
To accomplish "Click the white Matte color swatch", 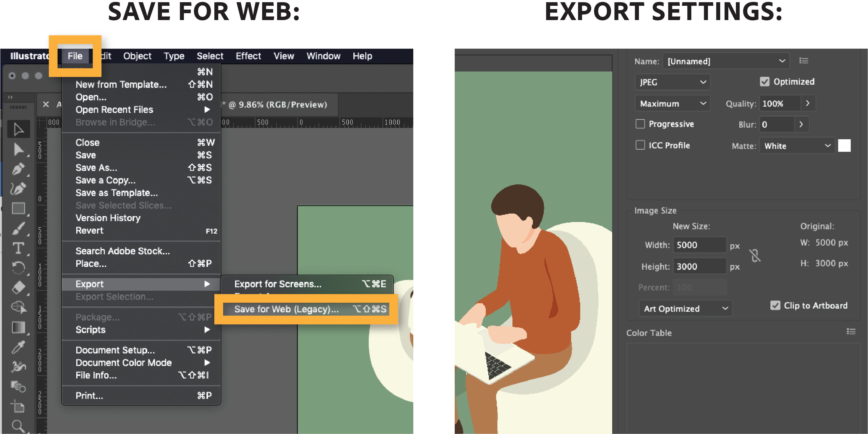I will click(x=844, y=146).
